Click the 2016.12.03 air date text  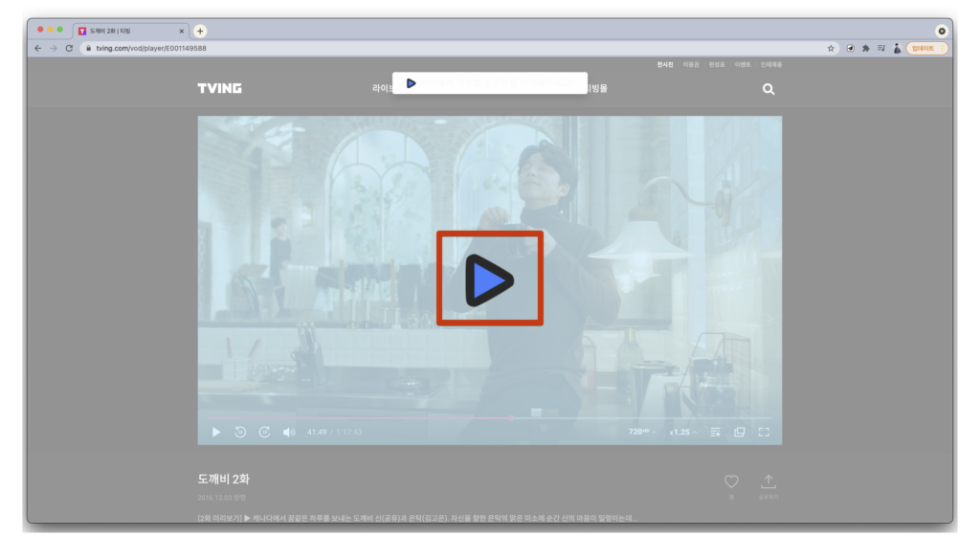tap(222, 498)
